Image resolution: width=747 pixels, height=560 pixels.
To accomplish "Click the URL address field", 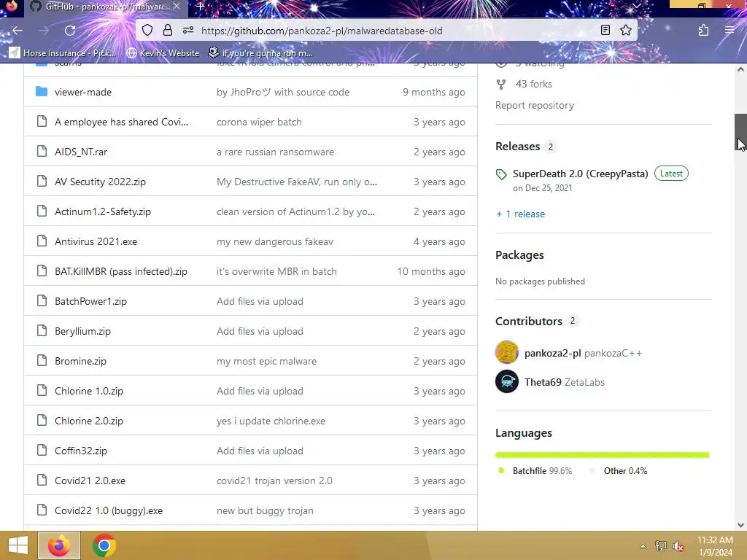I will [388, 31].
